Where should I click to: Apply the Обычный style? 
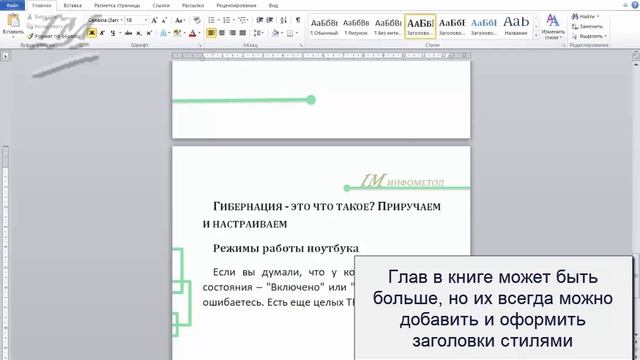click(x=324, y=26)
